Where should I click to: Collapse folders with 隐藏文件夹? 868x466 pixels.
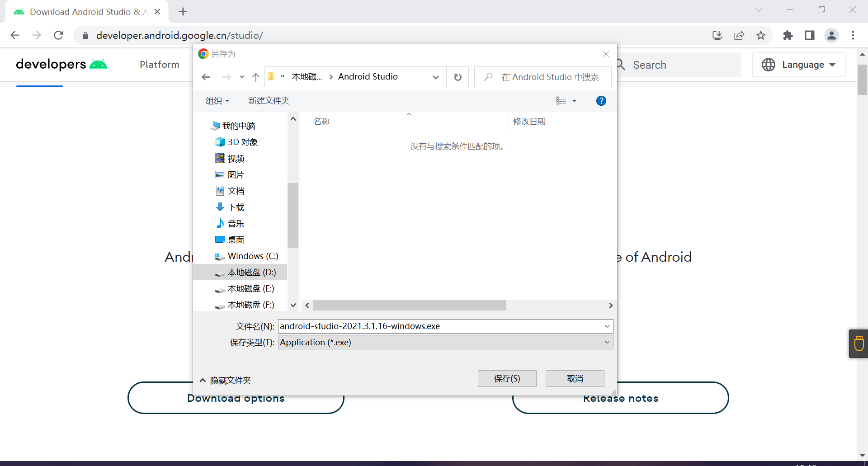click(x=225, y=381)
